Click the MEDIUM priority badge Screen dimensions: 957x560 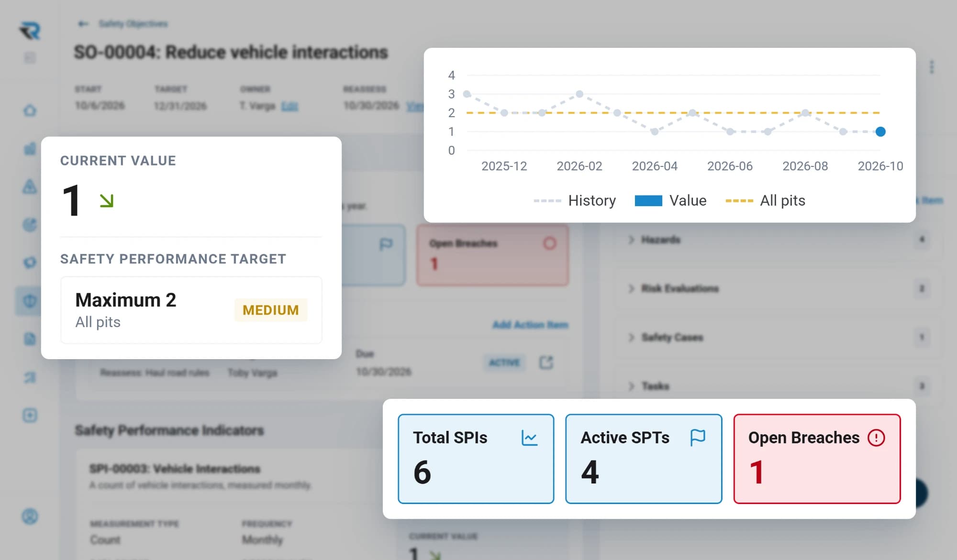pos(271,310)
